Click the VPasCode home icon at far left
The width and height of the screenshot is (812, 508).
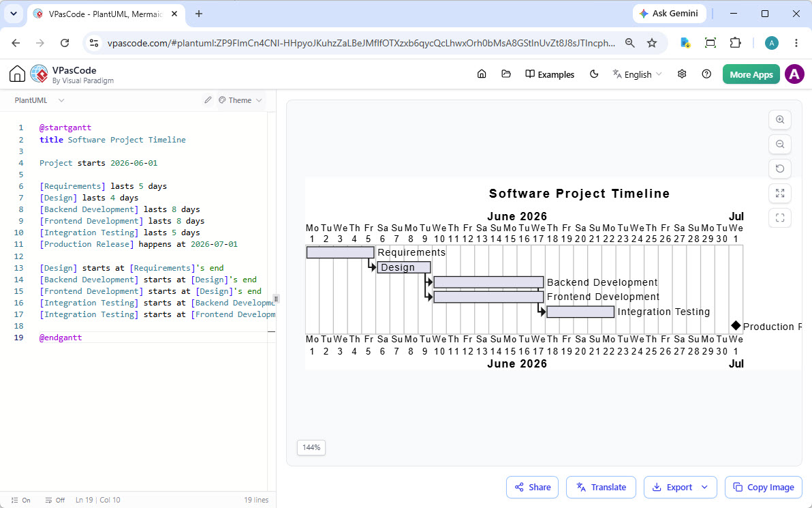point(17,74)
